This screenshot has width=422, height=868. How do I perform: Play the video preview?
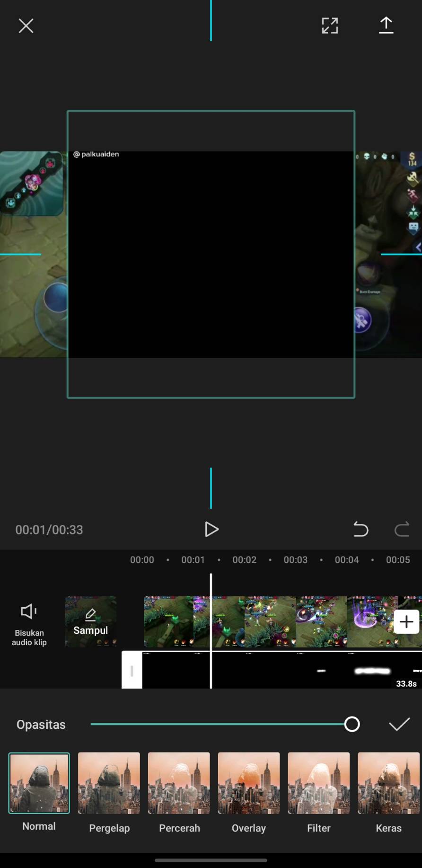coord(211,529)
